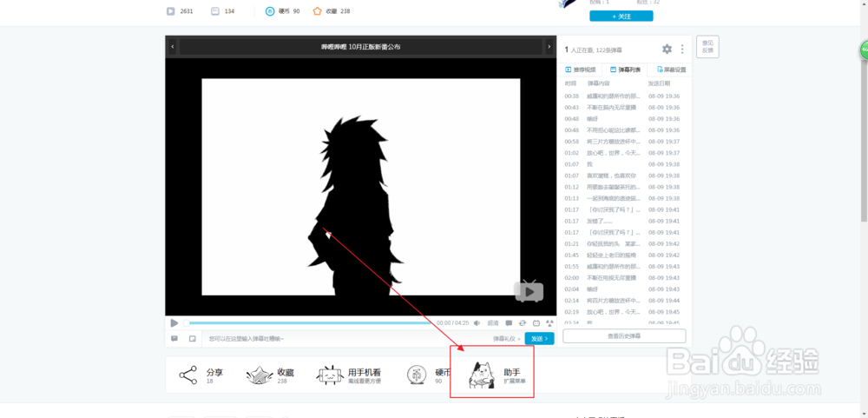Open danmaku font settings square icon
The height and width of the screenshot is (418, 868).
(x=193, y=338)
